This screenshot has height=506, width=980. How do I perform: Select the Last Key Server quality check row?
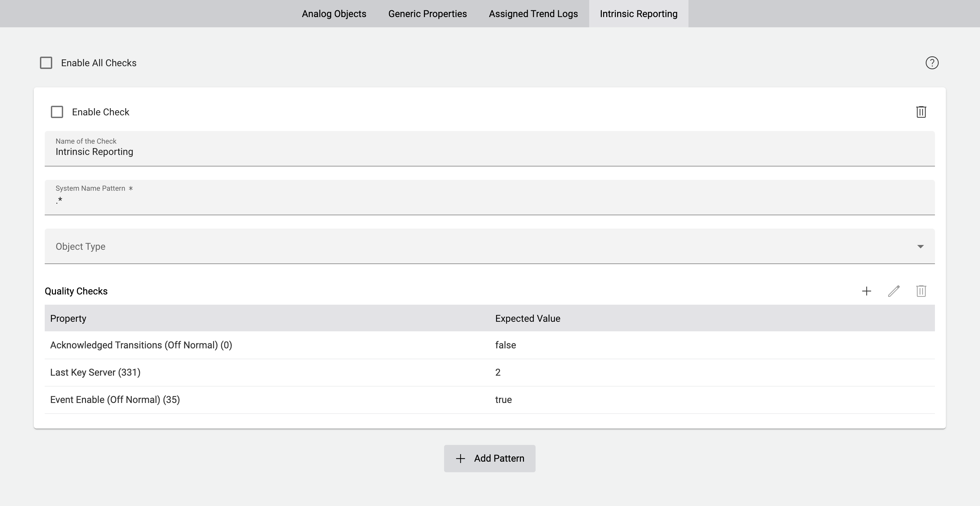[x=266, y=372]
